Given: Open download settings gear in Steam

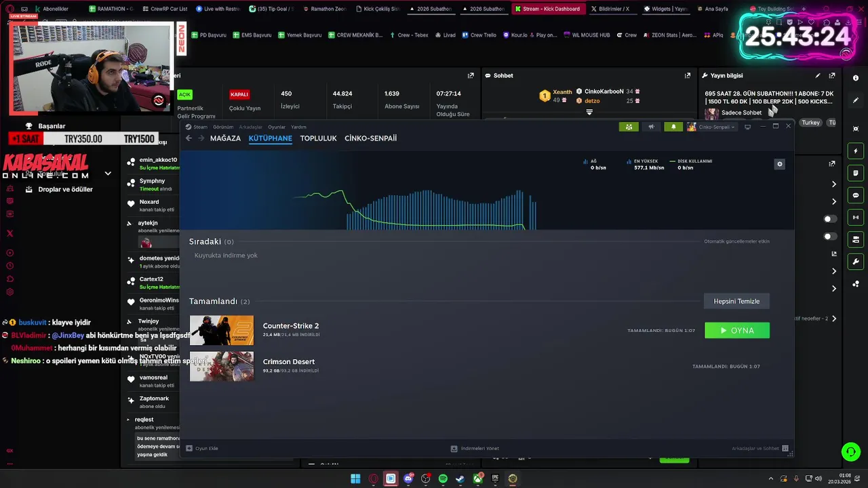Looking at the screenshot, I should [x=780, y=164].
